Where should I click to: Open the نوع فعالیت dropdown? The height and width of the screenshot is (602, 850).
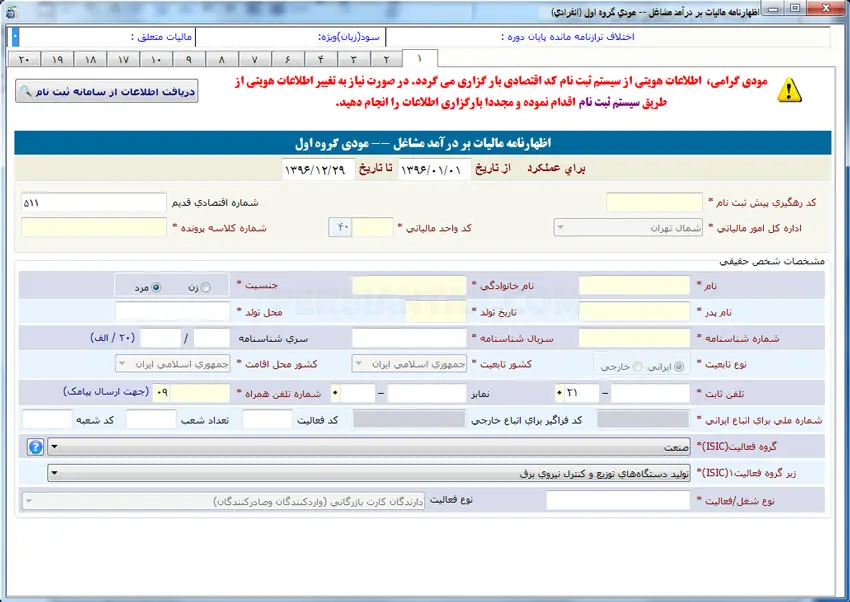[x=223, y=501]
